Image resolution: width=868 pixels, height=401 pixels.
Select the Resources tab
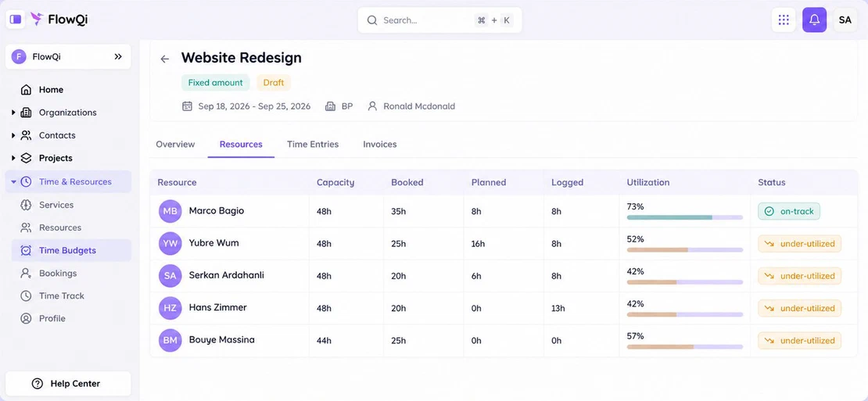tap(241, 145)
